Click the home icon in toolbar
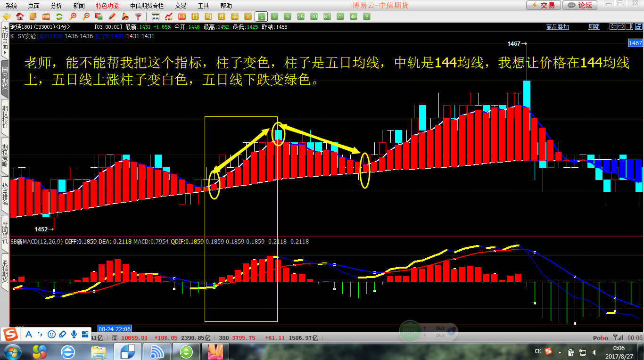The height and width of the screenshot is (360, 644). point(20,16)
